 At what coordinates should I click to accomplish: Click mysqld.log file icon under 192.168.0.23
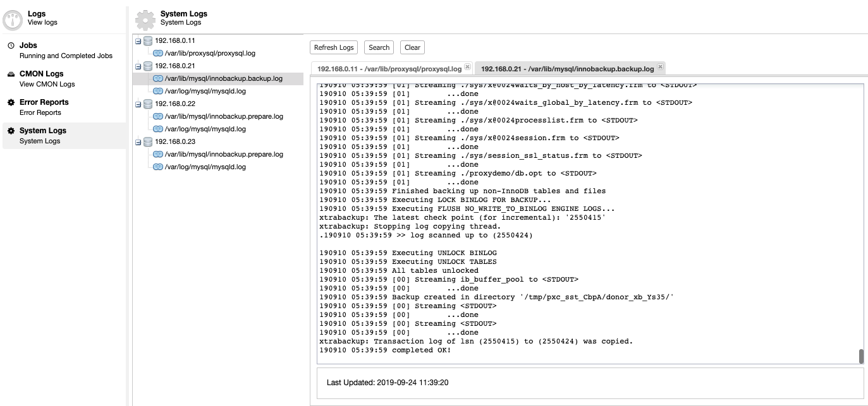158,167
